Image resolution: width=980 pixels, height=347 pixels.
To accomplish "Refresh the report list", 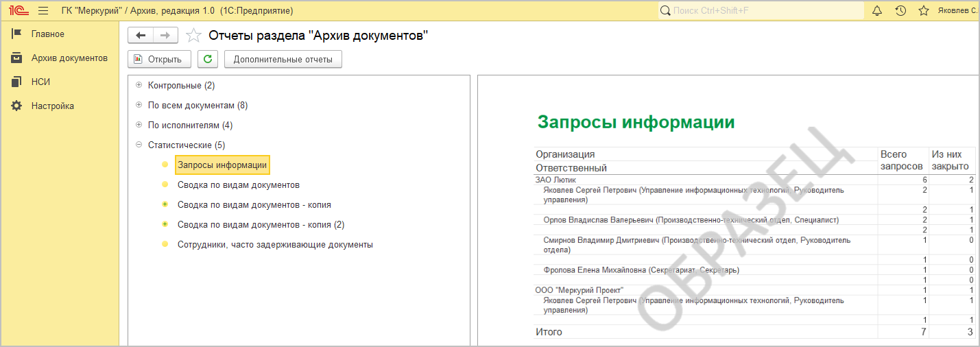I will pos(208,59).
